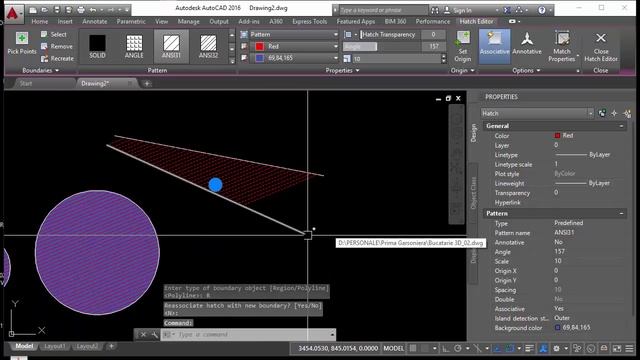Click the Plot printer icon
Image resolution: width=640 pixels, height=360 pixels.
coord(81,10)
